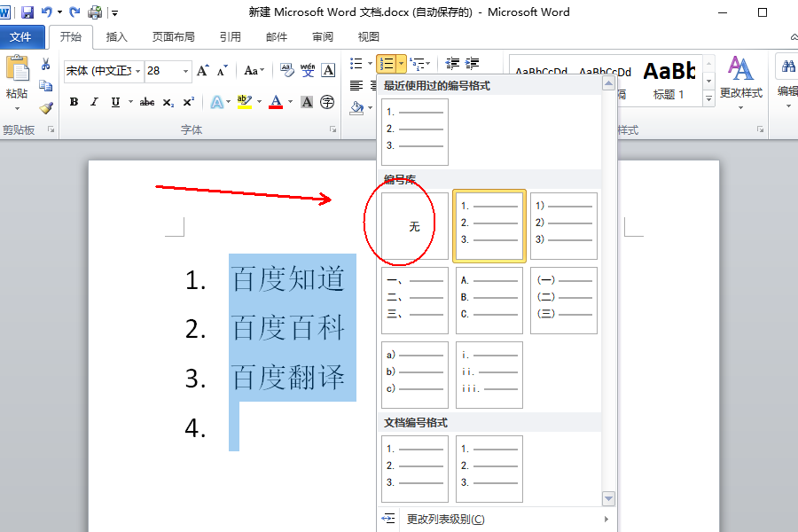The height and width of the screenshot is (532, 798).
Task: Copy selection with the copy icon
Action: pyautogui.click(x=46, y=85)
